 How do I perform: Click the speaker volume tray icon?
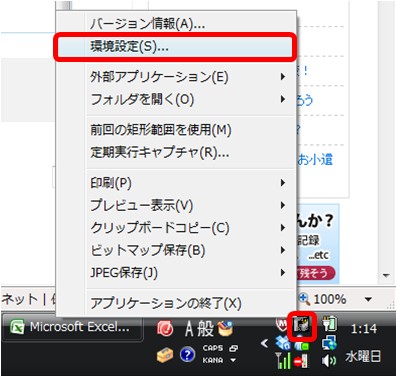[x=329, y=360]
